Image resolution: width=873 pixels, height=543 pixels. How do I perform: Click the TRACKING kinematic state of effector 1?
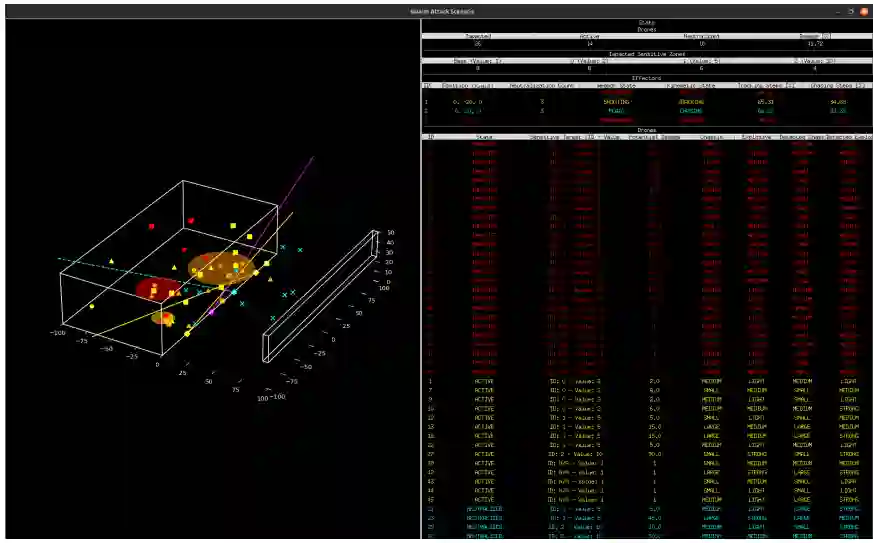click(691, 102)
